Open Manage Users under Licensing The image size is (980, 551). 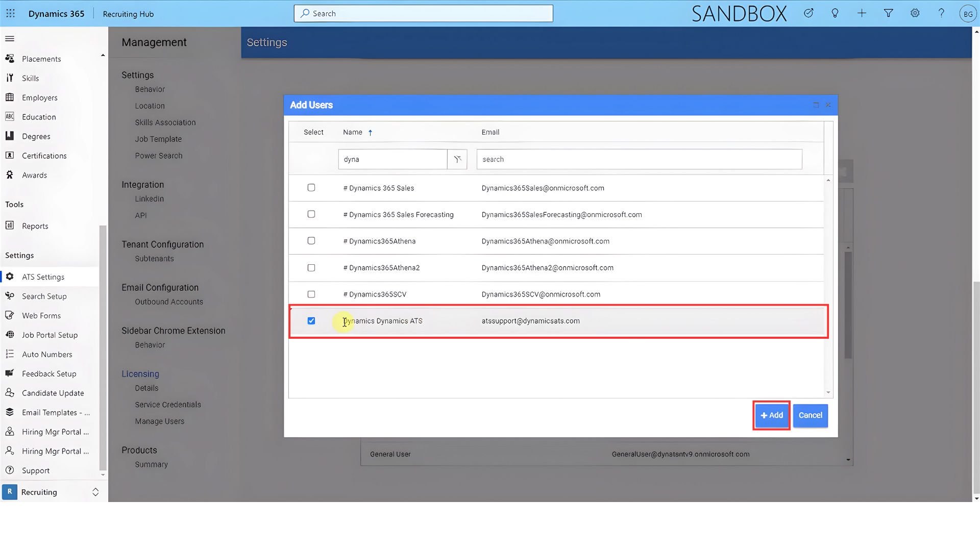[x=160, y=421]
